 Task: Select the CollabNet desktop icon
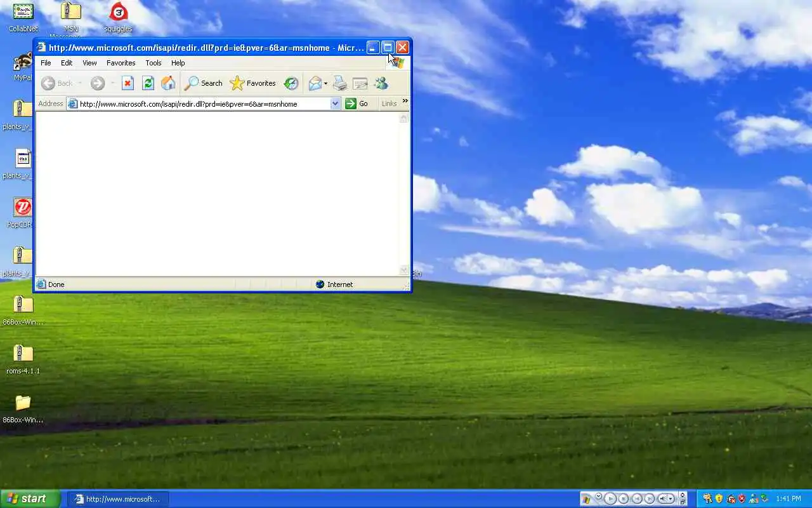(x=23, y=17)
